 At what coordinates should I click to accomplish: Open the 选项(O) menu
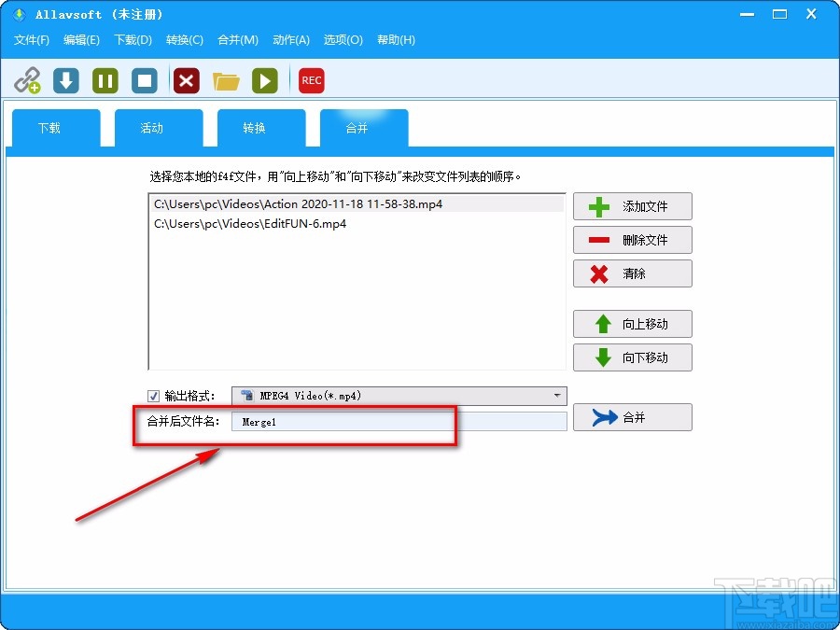[x=343, y=39]
